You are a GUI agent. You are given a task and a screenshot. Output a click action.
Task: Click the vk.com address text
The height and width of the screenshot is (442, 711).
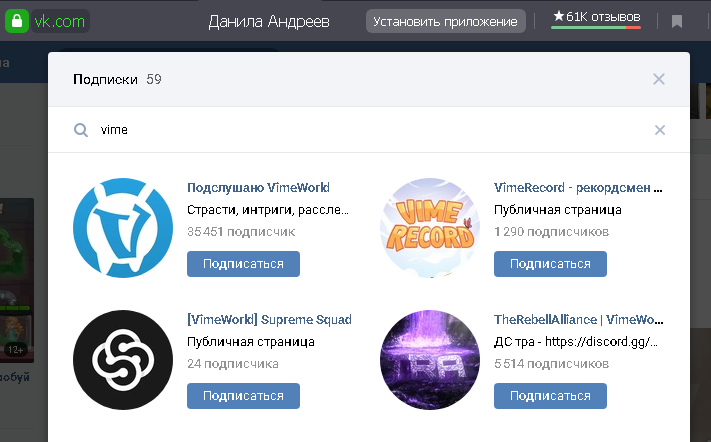[x=59, y=21]
